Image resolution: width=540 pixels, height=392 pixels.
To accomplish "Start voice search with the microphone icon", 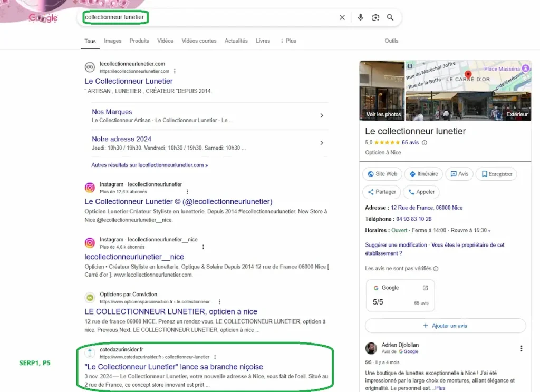I will pyautogui.click(x=360, y=17).
